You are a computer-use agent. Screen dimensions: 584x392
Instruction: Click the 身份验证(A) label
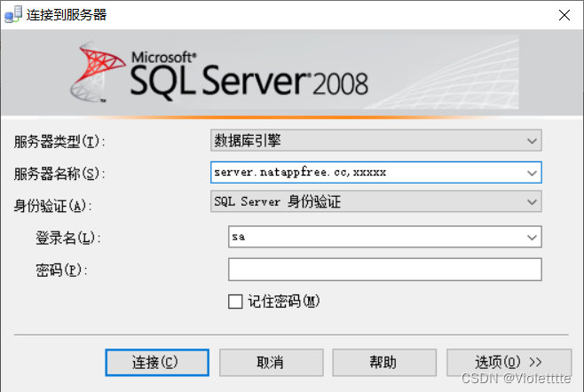(52, 206)
